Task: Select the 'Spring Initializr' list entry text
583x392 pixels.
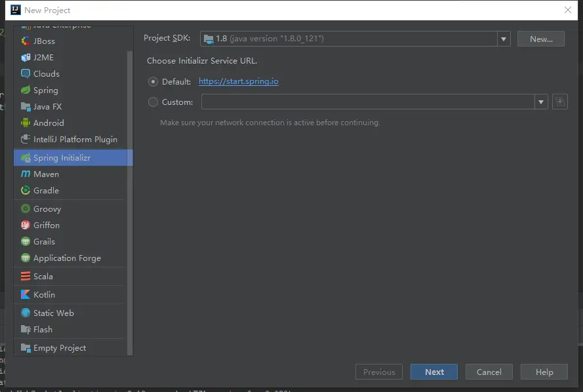Action: point(62,158)
